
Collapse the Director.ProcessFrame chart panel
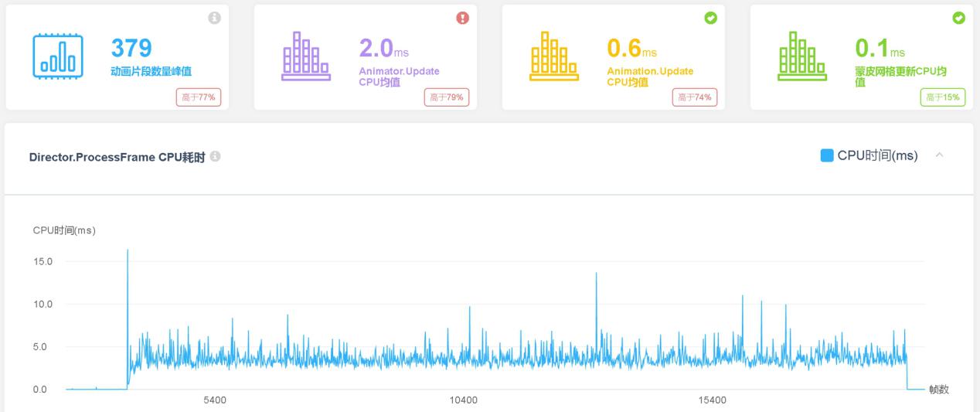coord(940,156)
